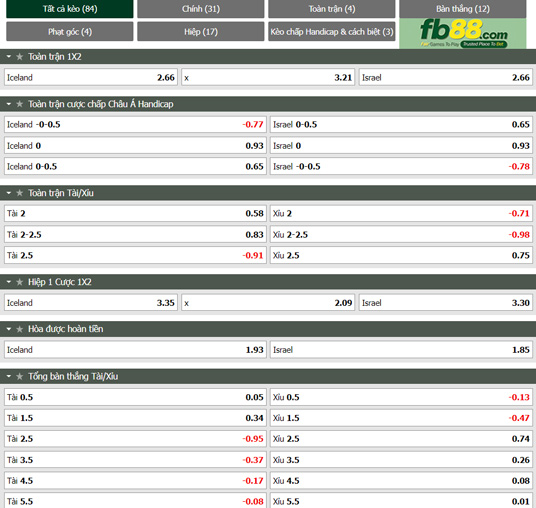Viewport: 536px width, 508px height.
Task: Select Tài 5.5 at -0.08
Action: 135,500
